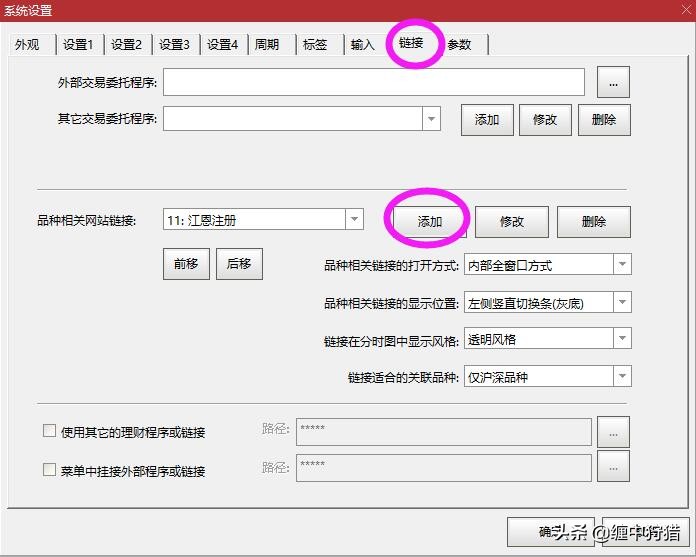Click 修改 beside 其它交易委托程序
Image resolution: width=696 pixels, height=557 pixels.
(x=545, y=120)
